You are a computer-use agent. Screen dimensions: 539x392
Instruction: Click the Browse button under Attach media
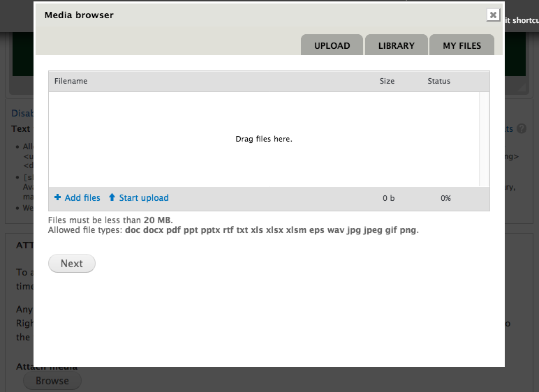(x=52, y=381)
